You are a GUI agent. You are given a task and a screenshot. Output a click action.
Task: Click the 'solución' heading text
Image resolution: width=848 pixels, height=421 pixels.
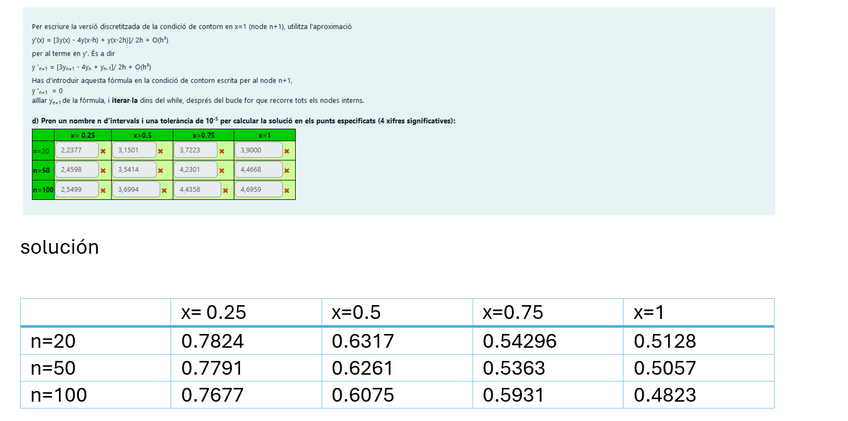click(x=59, y=247)
